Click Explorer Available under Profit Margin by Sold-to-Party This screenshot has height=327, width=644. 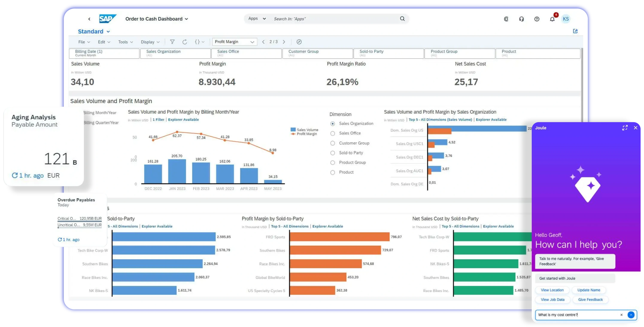(328, 226)
